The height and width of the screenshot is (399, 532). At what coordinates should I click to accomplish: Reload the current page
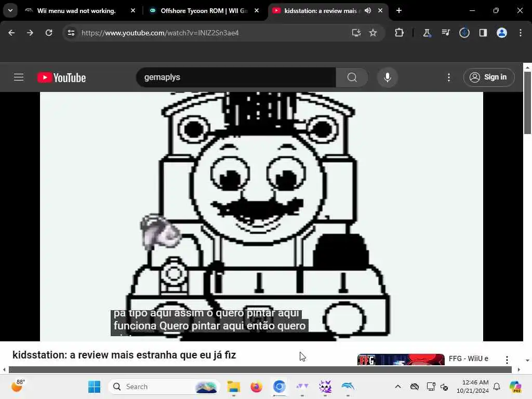click(49, 33)
